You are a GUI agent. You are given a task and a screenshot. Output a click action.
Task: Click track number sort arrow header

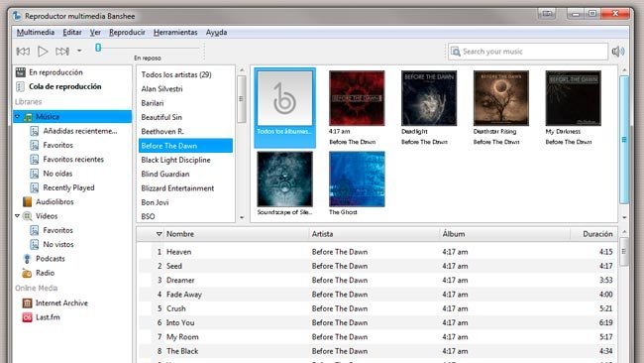click(159, 234)
